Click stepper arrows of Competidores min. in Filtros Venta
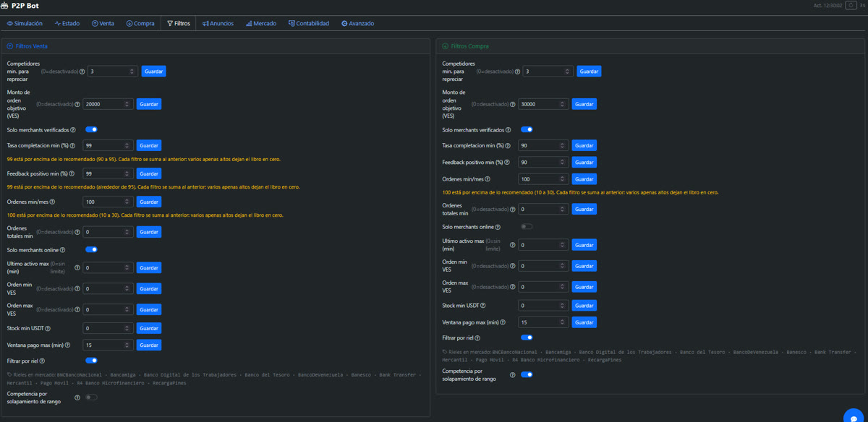 click(132, 72)
